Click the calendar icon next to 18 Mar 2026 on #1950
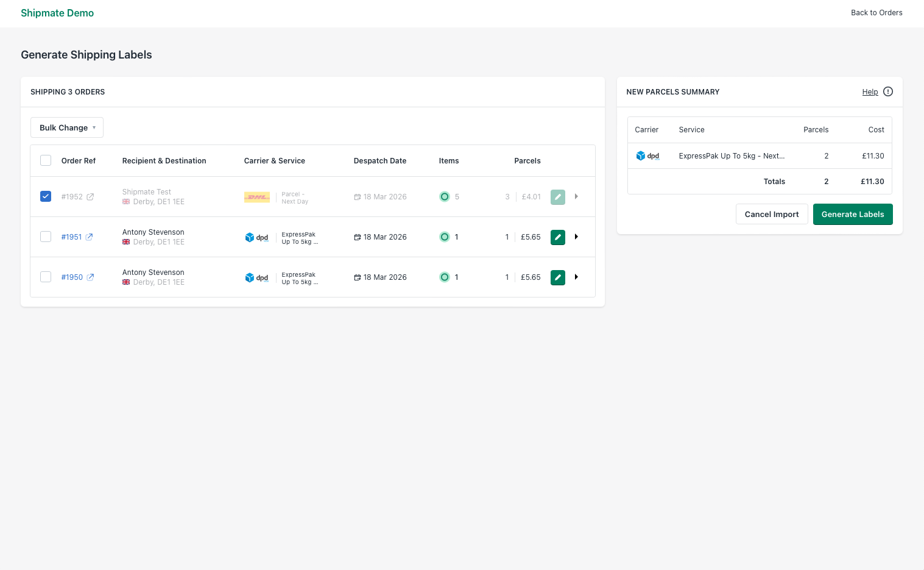This screenshot has height=570, width=924. 358,277
